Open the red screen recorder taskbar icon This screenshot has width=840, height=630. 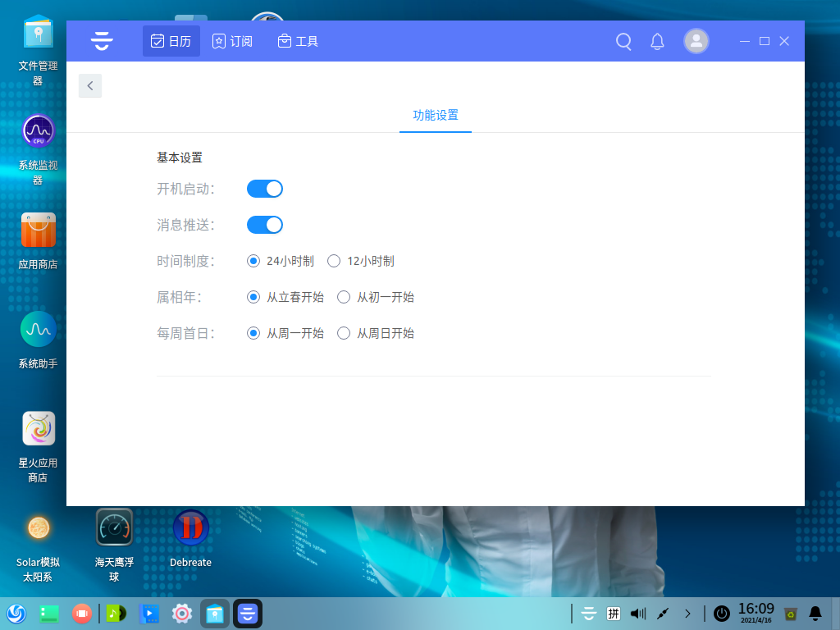82,614
